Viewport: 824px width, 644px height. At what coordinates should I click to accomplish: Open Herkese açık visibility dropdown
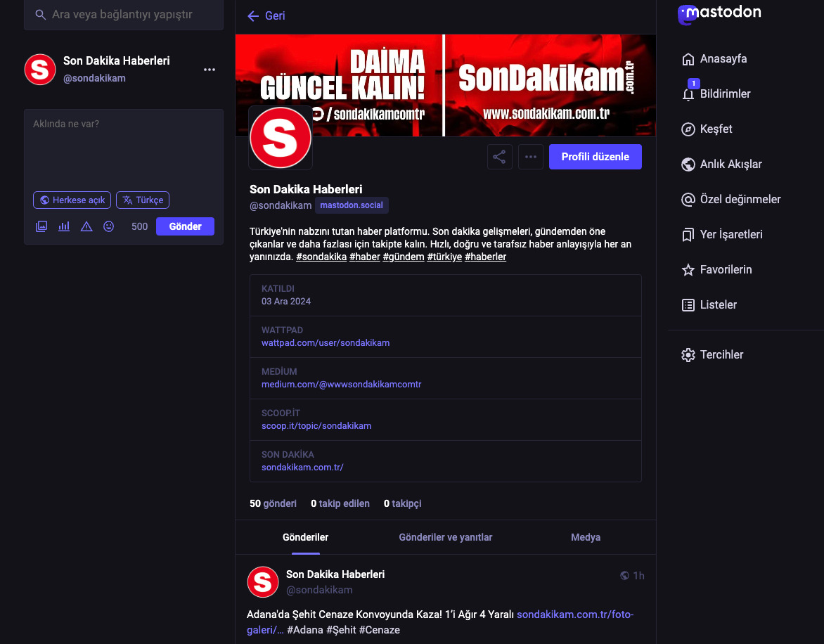click(x=72, y=200)
